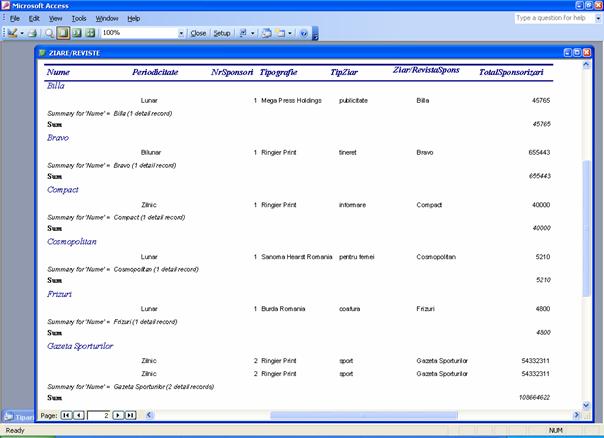Screen dimensions: 604x438
Task: Click the Database Window icon
Action: (x=267, y=33)
